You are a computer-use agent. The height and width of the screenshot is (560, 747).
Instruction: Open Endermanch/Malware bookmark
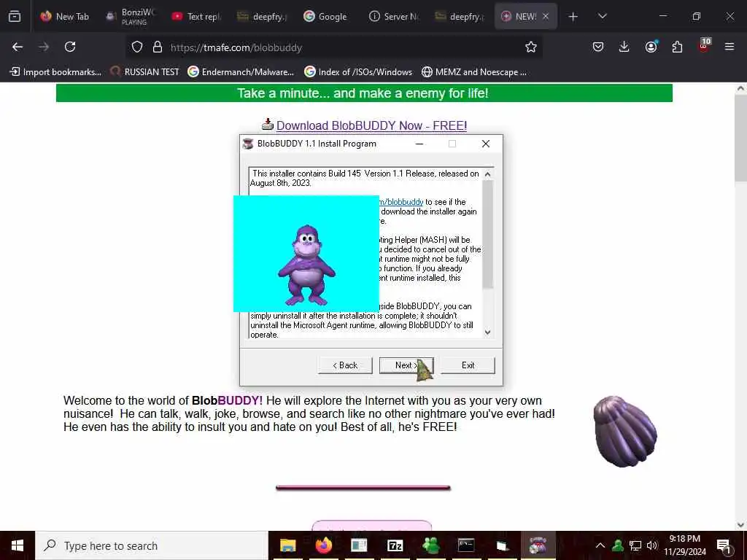(x=241, y=72)
